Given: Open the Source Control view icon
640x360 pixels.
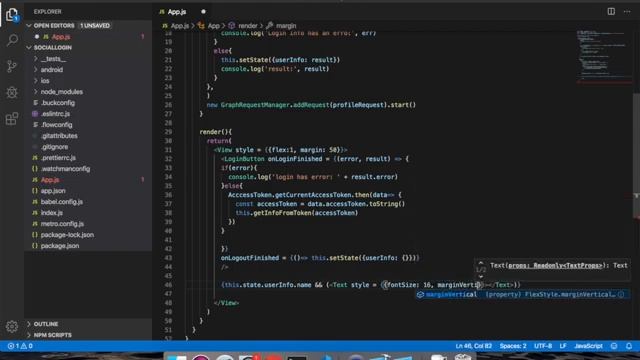Looking at the screenshot, I should point(12,66).
